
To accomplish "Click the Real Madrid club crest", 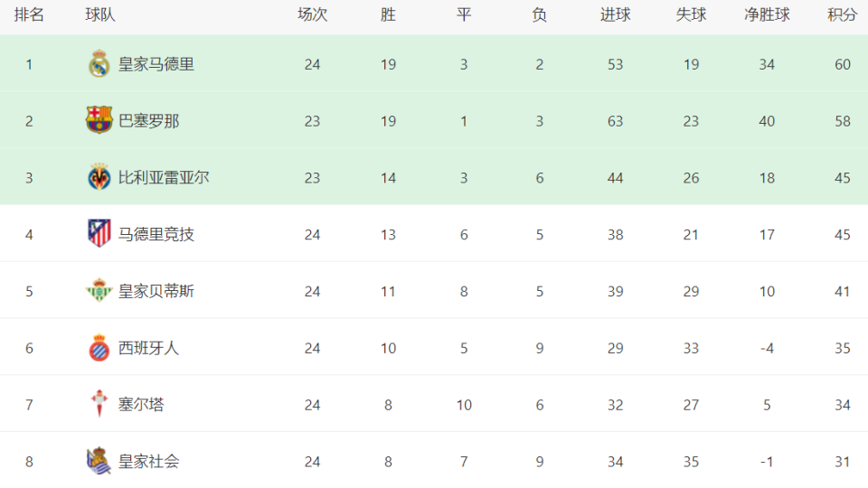I will [99, 64].
